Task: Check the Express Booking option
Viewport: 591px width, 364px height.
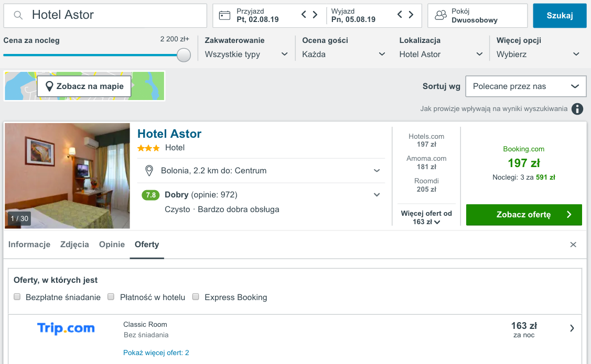Action: [x=196, y=296]
